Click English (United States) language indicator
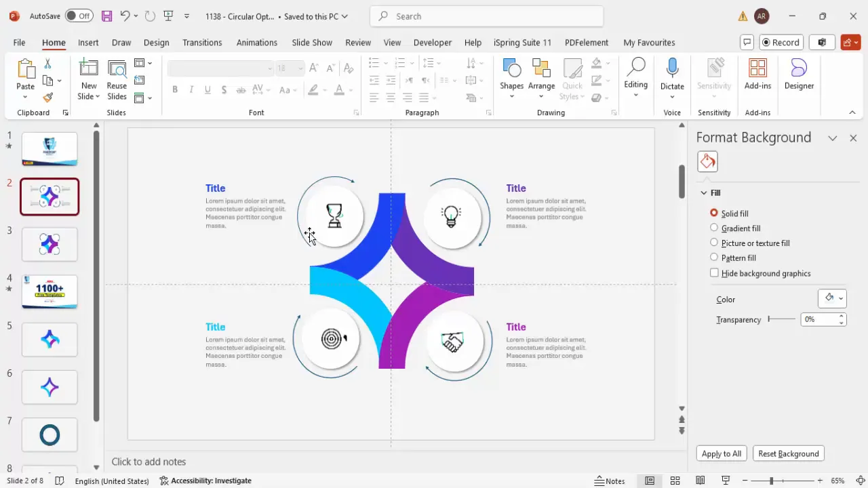Screen dimensions: 868x488 [x=112, y=481]
